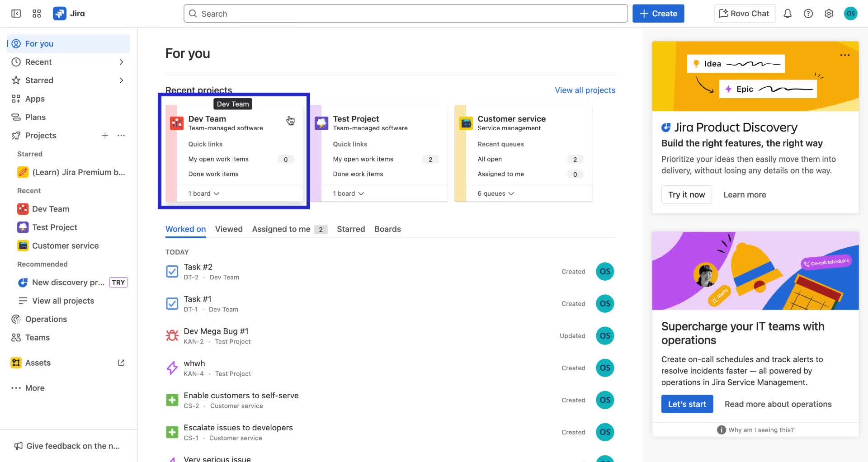Expand the '1 board' dropdown in Dev Team card
The width and height of the screenshot is (868, 462).
click(x=203, y=193)
